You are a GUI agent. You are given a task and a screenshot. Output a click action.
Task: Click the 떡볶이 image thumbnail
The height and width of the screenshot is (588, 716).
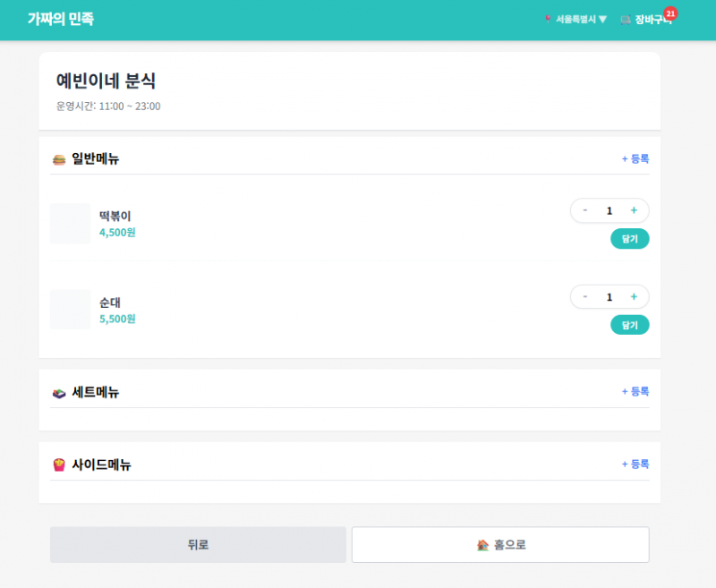click(71, 224)
